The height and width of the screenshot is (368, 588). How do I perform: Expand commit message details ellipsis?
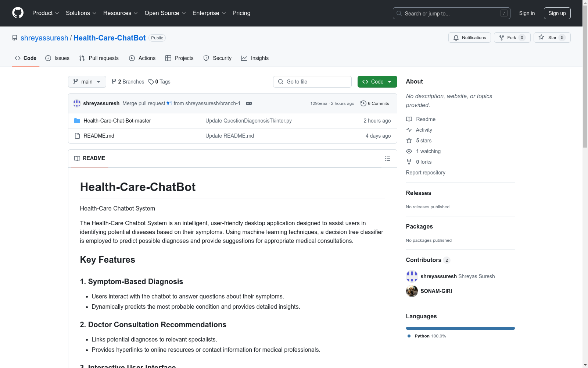(249, 103)
